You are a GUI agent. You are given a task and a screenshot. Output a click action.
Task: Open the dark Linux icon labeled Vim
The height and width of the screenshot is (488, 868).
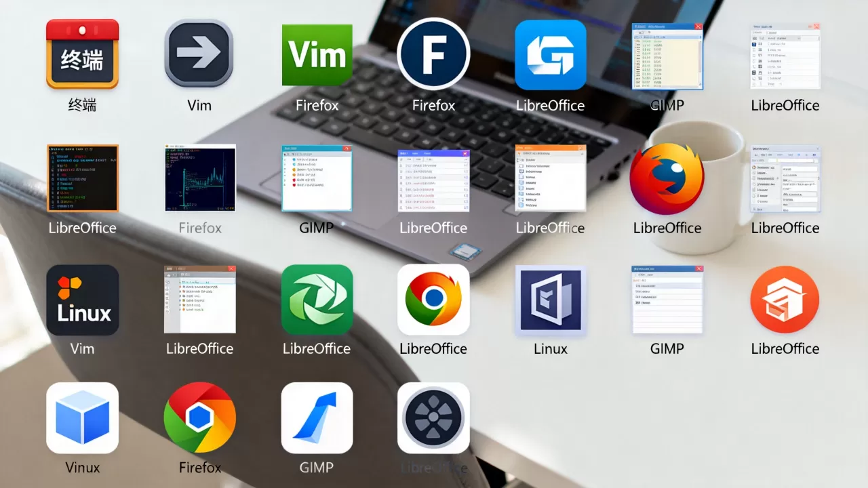pos(82,300)
